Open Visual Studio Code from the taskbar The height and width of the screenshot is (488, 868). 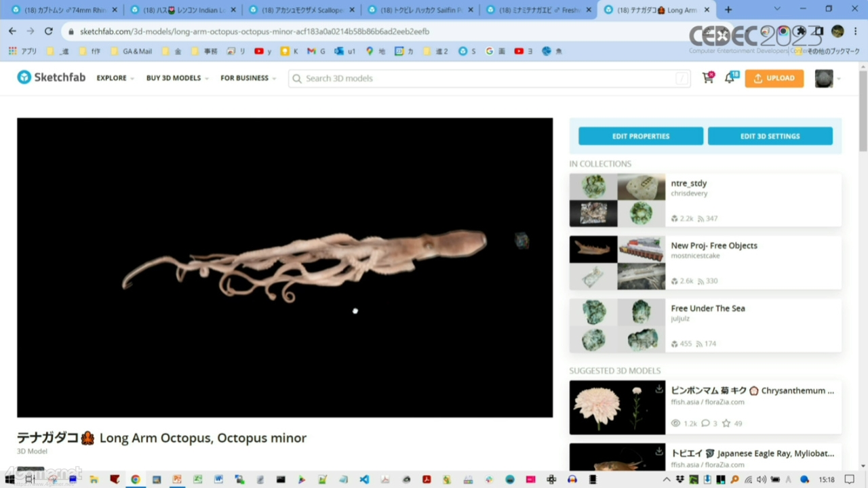(x=364, y=479)
